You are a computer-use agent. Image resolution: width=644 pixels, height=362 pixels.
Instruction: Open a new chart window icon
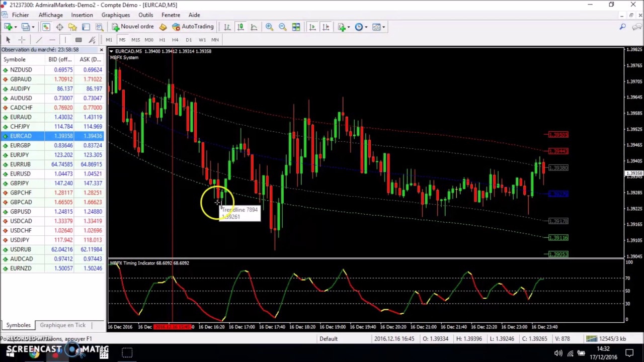(8, 27)
